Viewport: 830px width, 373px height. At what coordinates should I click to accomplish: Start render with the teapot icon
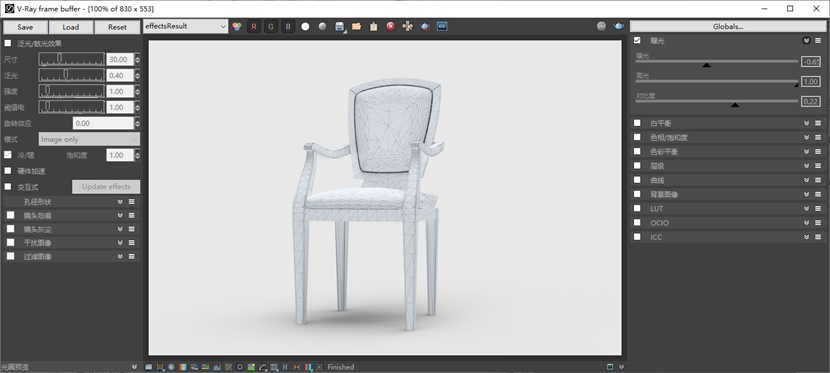[618, 26]
